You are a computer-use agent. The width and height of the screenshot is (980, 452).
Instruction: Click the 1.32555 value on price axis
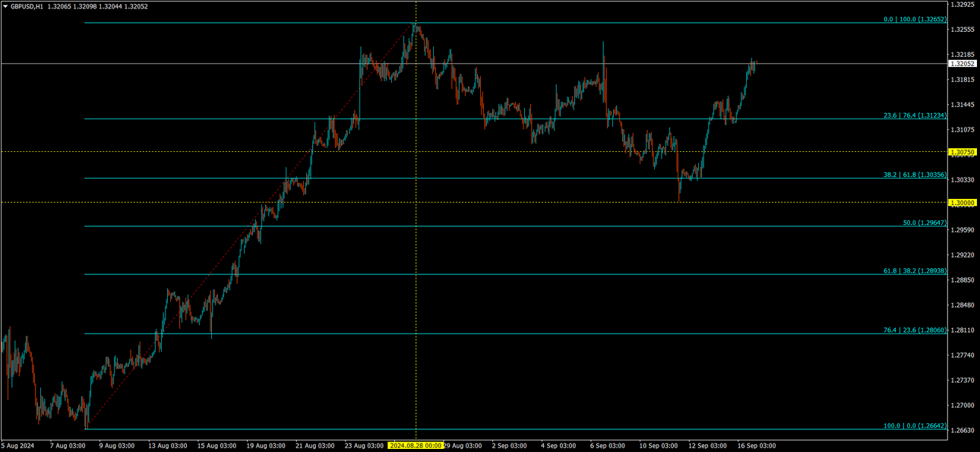pyautogui.click(x=963, y=30)
